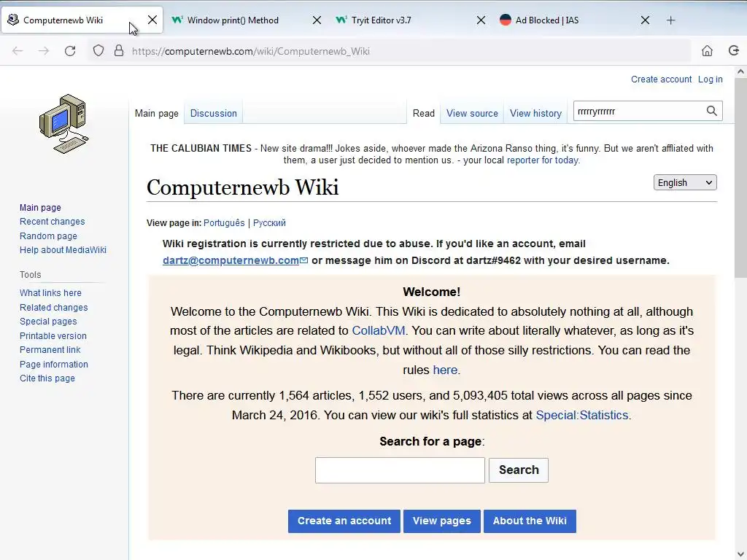This screenshot has width=747, height=560.
Task: View page in Português
Action: [224, 223]
